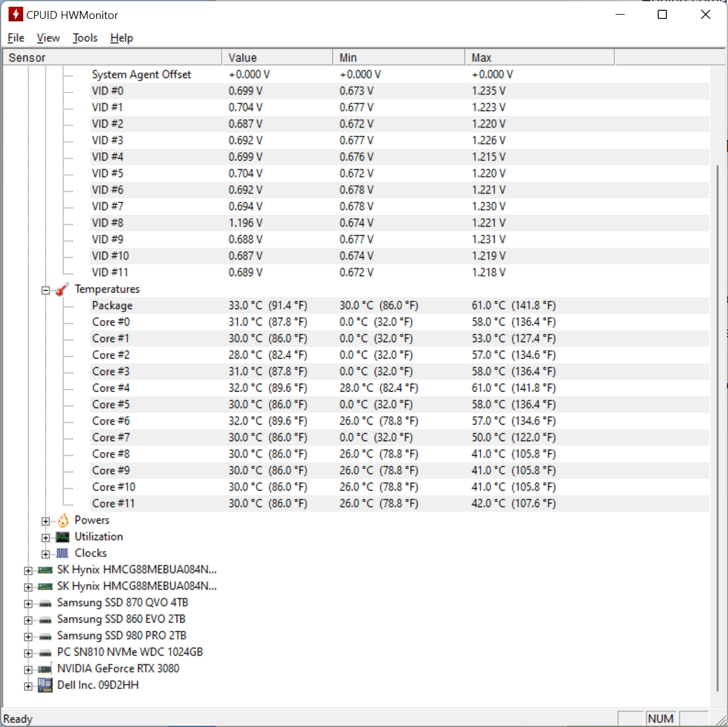This screenshot has width=728, height=727.
Task: Click the vertical scrollbar thumb
Action: (x=718, y=427)
